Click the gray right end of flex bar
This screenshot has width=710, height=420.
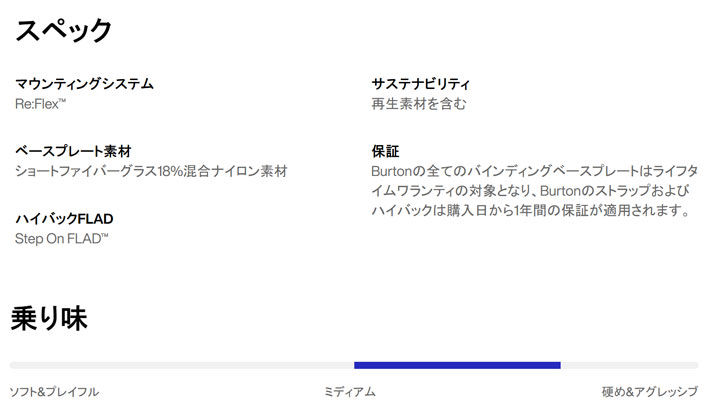tap(629, 365)
